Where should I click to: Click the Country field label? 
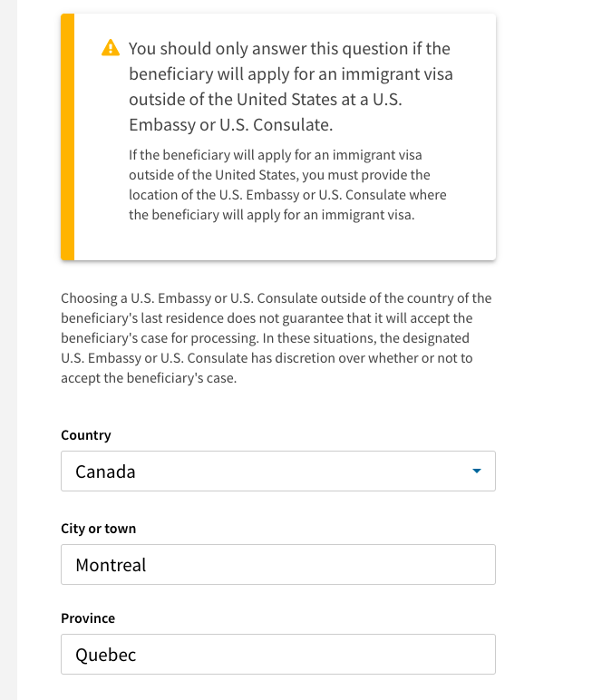click(x=86, y=435)
